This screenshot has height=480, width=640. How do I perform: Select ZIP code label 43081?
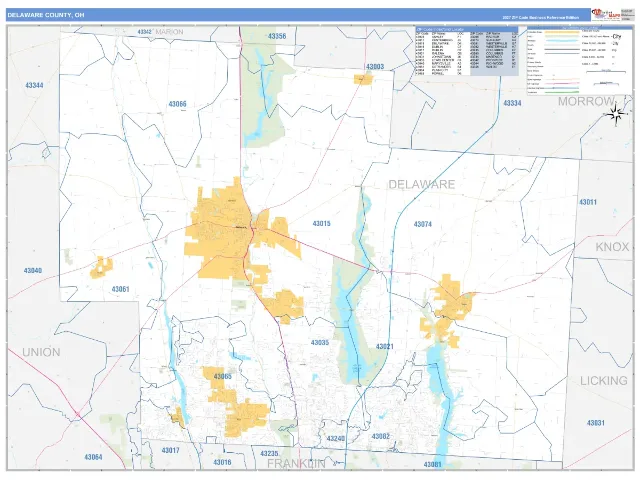(433, 464)
